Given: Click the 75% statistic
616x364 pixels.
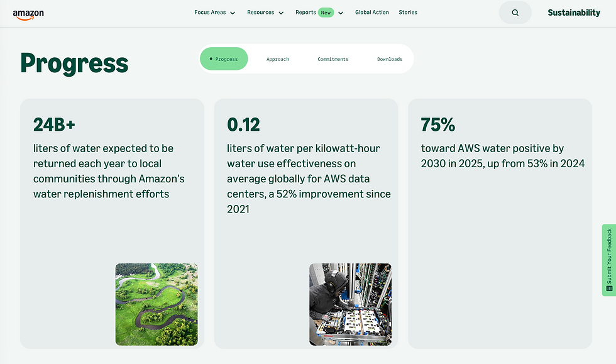Looking at the screenshot, I should tap(438, 124).
